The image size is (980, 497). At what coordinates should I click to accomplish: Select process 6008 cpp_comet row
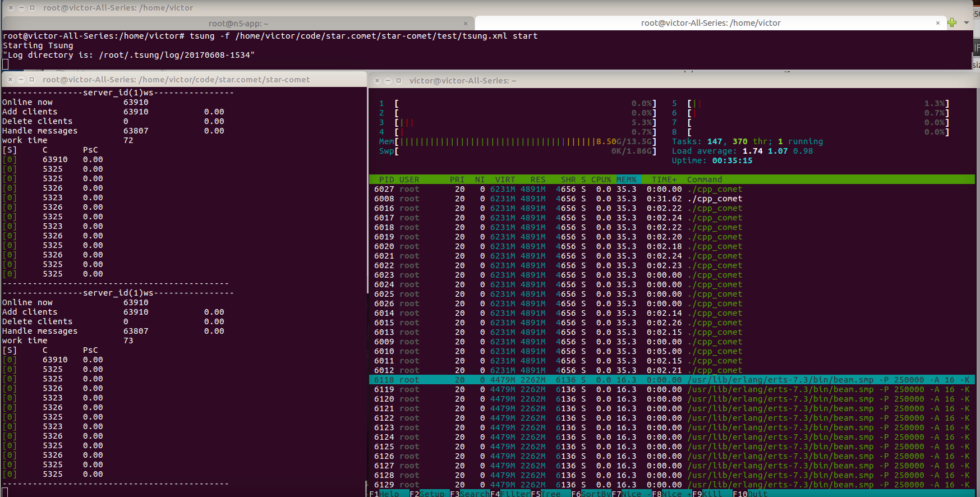point(561,199)
